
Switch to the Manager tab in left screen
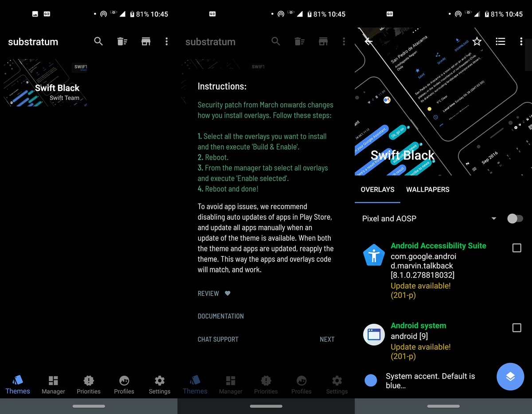(x=53, y=385)
